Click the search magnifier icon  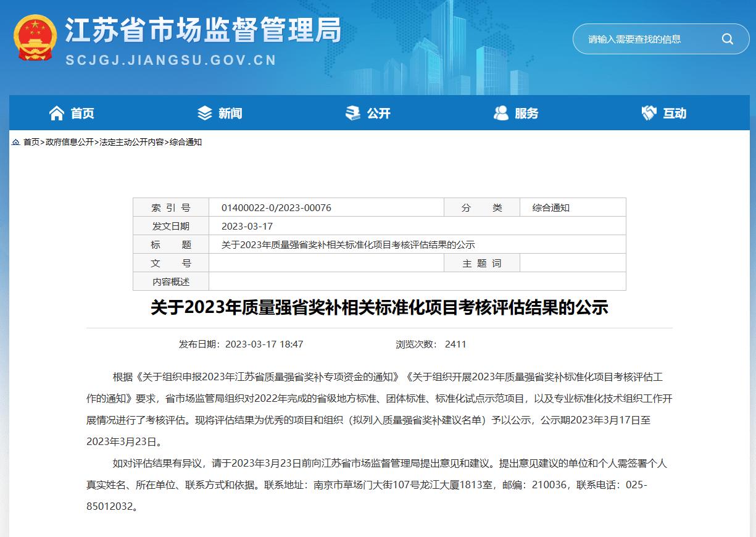coord(728,39)
